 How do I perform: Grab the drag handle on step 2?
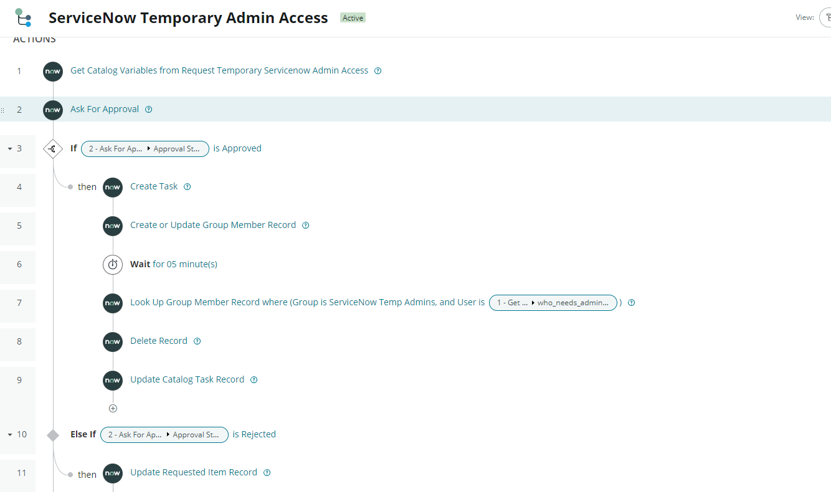tap(2, 110)
